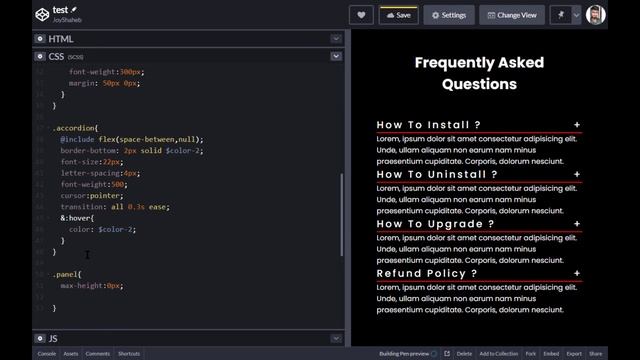Click the 'Refund Policy ?' heading

427,273
